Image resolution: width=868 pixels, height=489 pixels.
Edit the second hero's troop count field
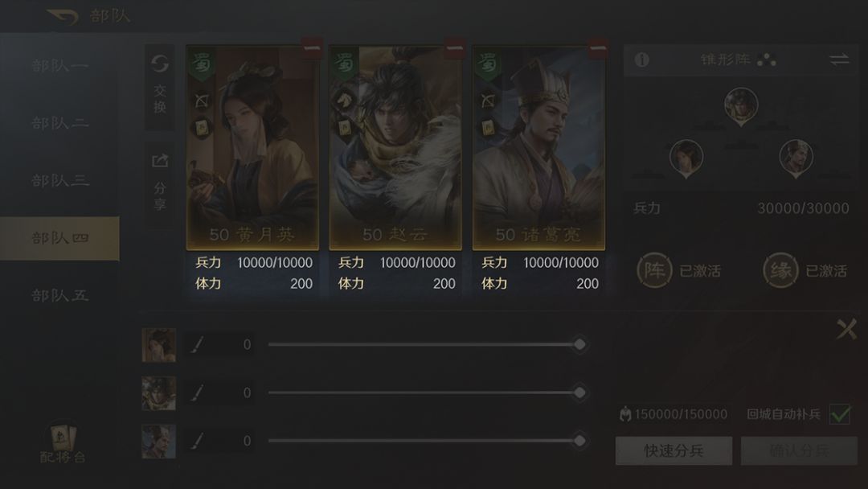(220, 392)
